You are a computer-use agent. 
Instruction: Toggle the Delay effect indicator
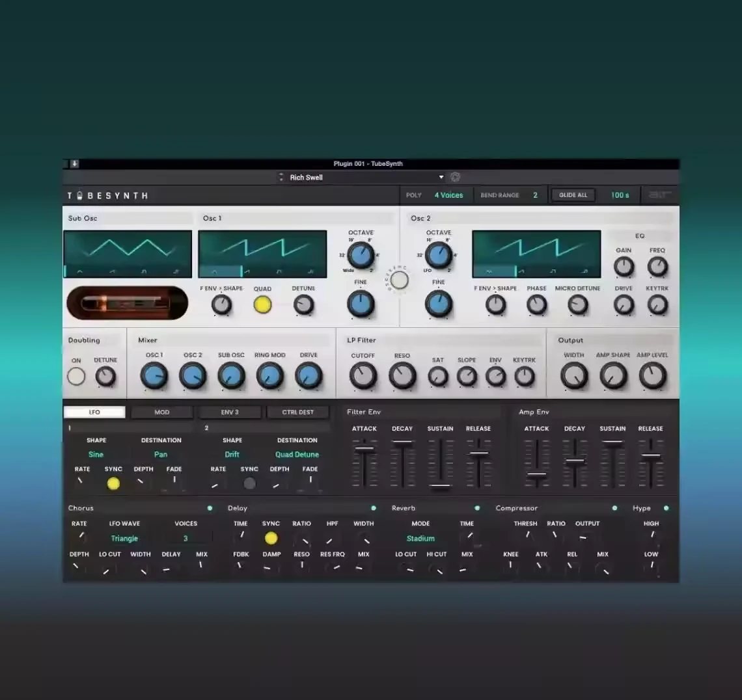point(374,508)
